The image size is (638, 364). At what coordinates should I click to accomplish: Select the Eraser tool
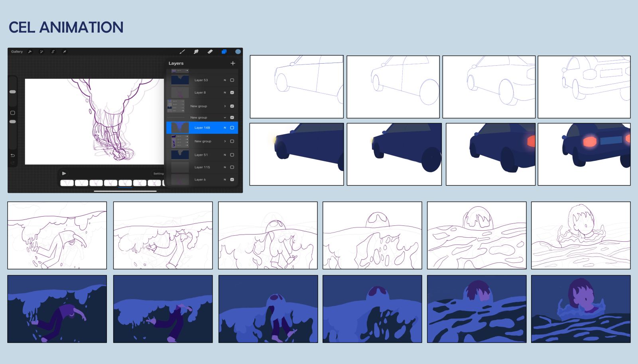tap(210, 52)
